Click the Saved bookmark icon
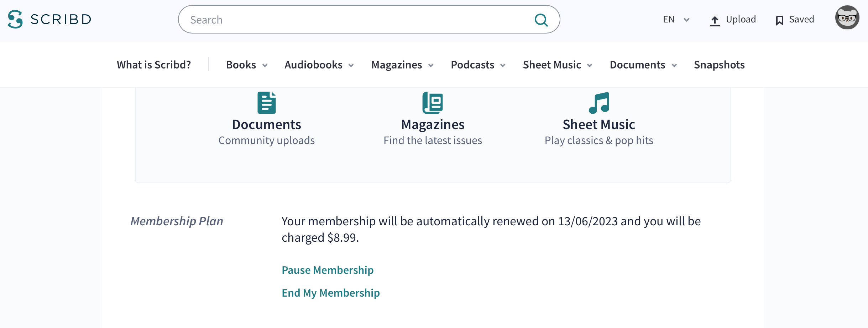868x328 pixels. (780, 20)
